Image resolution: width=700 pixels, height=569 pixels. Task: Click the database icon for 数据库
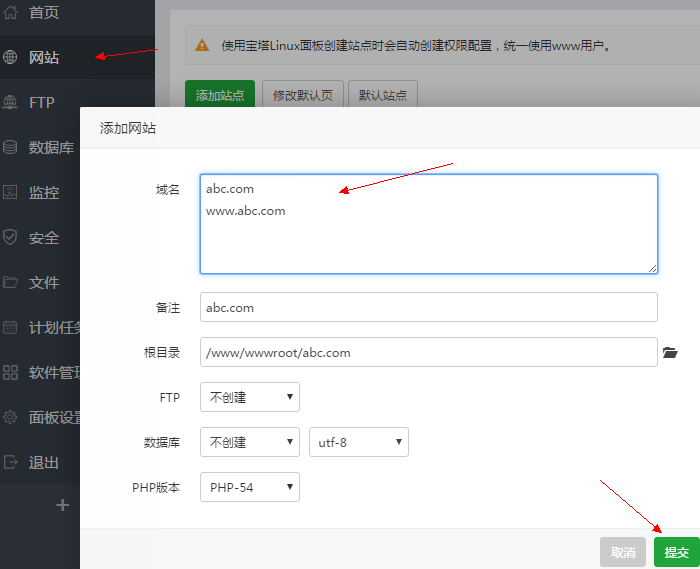(x=11, y=147)
